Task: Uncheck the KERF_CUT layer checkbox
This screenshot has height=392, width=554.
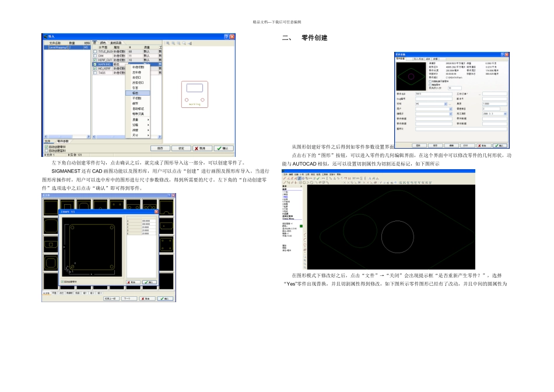Action: click(95, 60)
